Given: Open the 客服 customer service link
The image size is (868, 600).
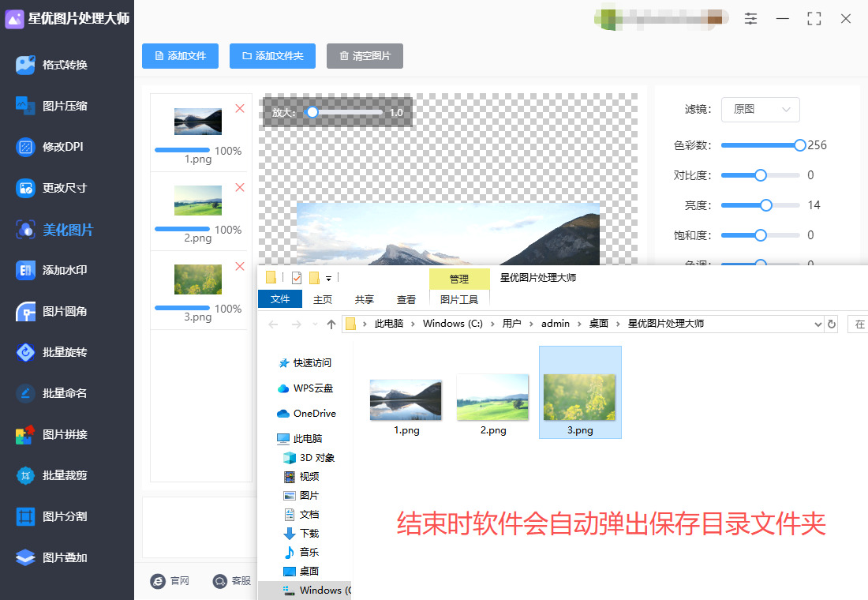Looking at the screenshot, I should pyautogui.click(x=232, y=580).
